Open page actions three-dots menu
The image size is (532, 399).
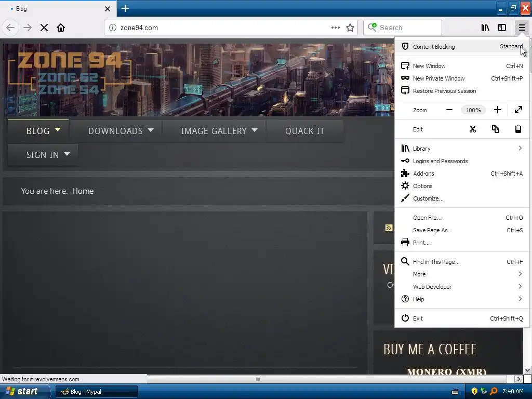pyautogui.click(x=336, y=28)
